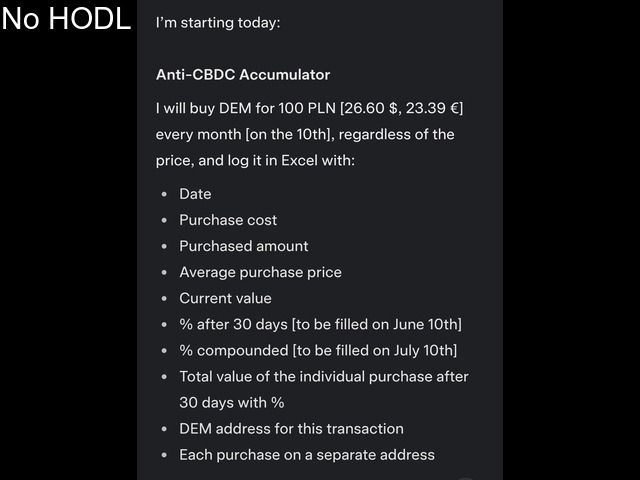640x480 pixels.
Task: Select 'Average purchase price' bullet item
Action: pyautogui.click(x=260, y=272)
